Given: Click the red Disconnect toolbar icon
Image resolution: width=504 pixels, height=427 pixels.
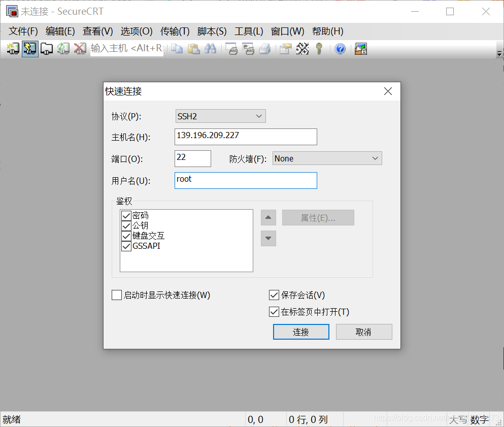Looking at the screenshot, I should click(x=80, y=49).
